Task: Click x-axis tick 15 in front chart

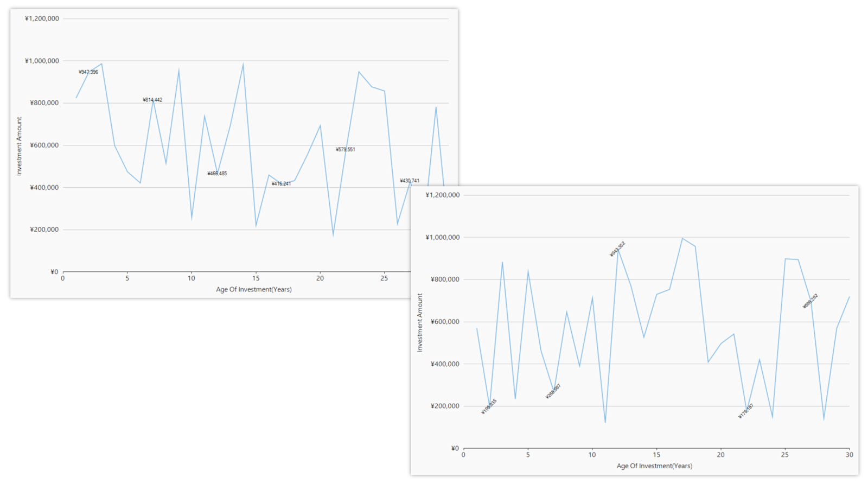Action: point(656,455)
